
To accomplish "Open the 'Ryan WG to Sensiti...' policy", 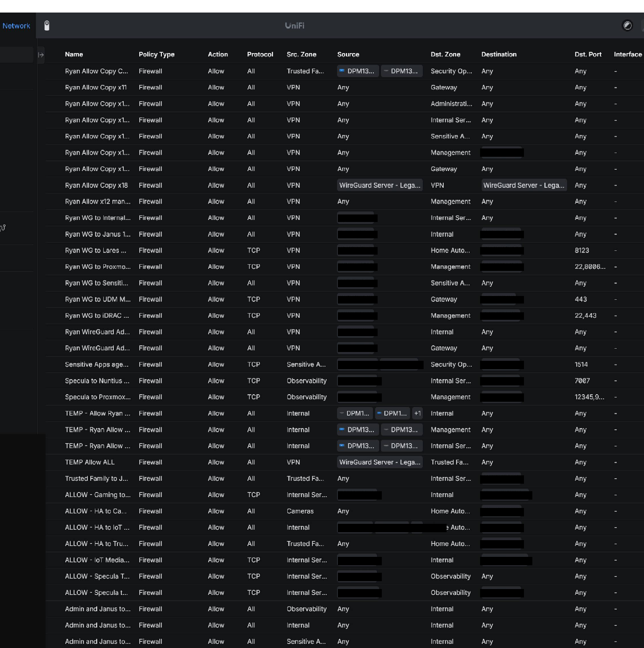I will click(97, 283).
